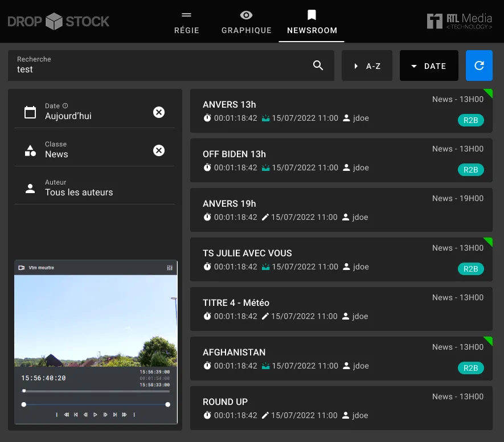Click the camera icon beside Vtm meurtre

[x=22, y=268]
